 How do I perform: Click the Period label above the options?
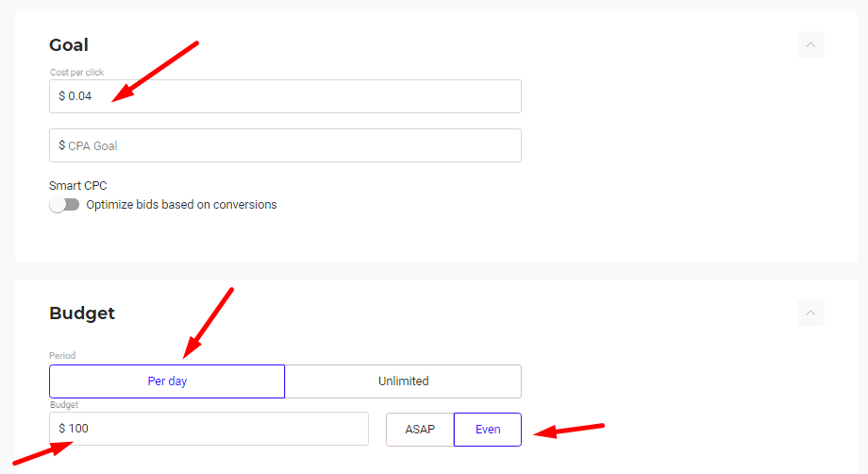pyautogui.click(x=62, y=356)
